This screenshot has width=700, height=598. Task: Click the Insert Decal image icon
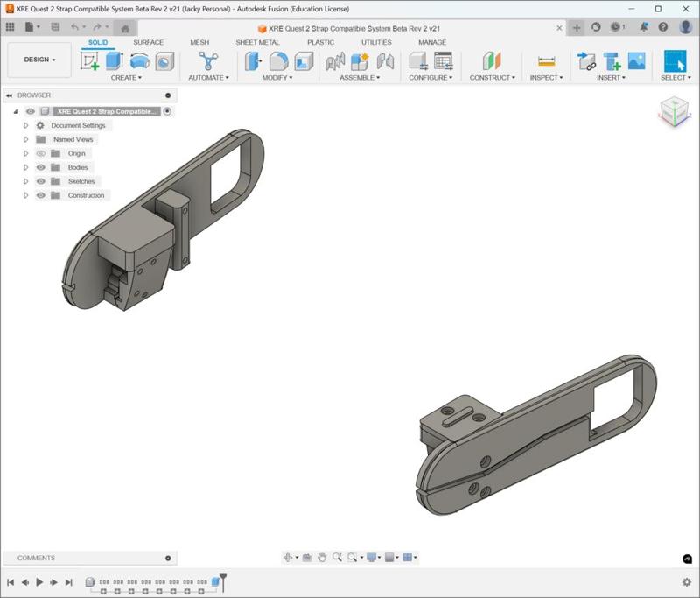point(636,61)
